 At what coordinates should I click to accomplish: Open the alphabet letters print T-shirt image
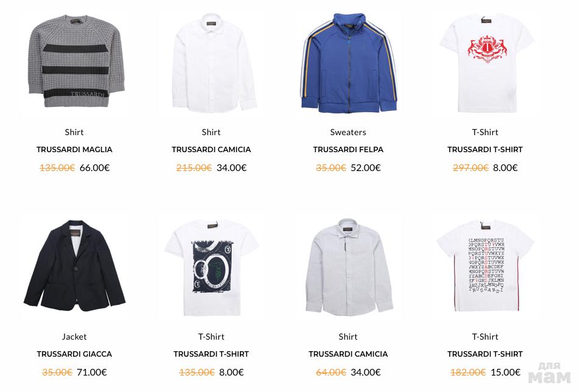pyautogui.click(x=486, y=265)
